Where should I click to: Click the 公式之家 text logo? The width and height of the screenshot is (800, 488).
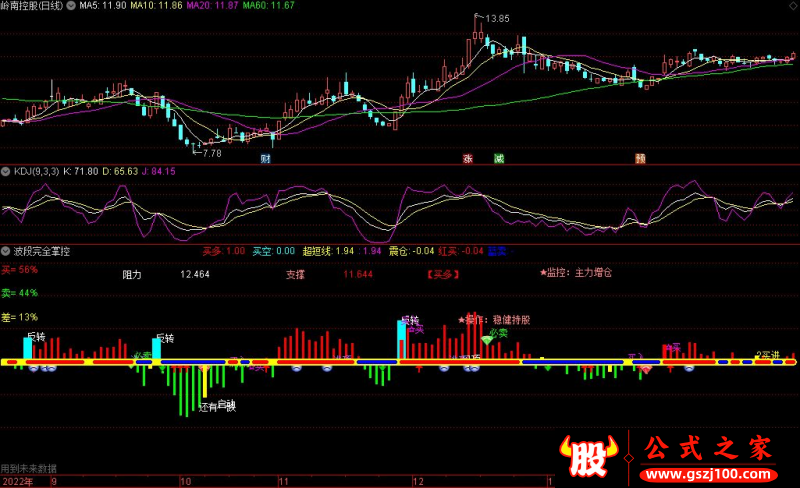(x=708, y=448)
